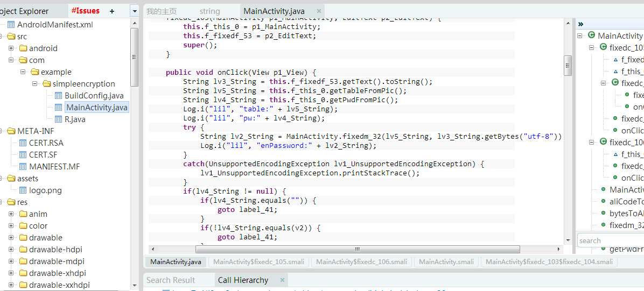Switch to the #Issues tab
The height and width of the screenshot is (291, 644).
(x=85, y=11)
